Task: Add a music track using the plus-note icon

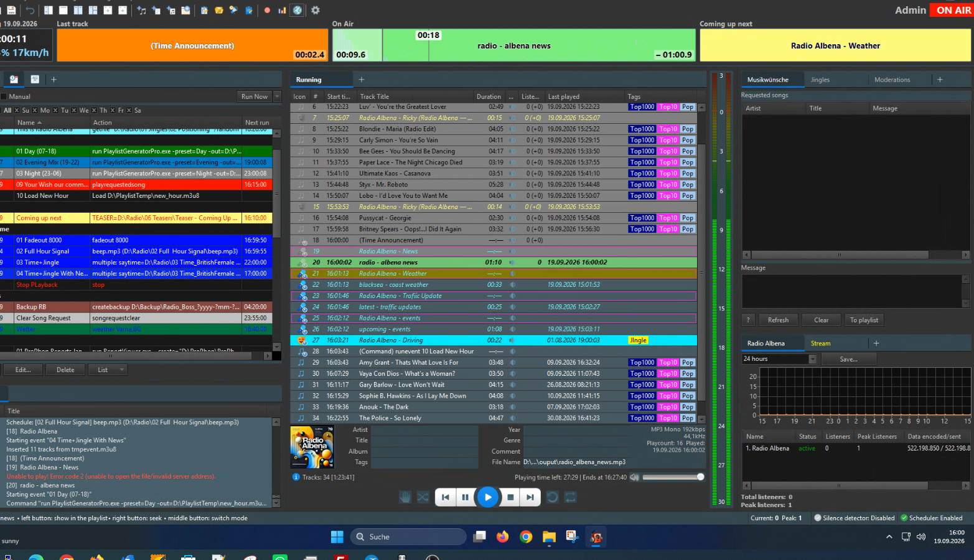Action: 141,10
